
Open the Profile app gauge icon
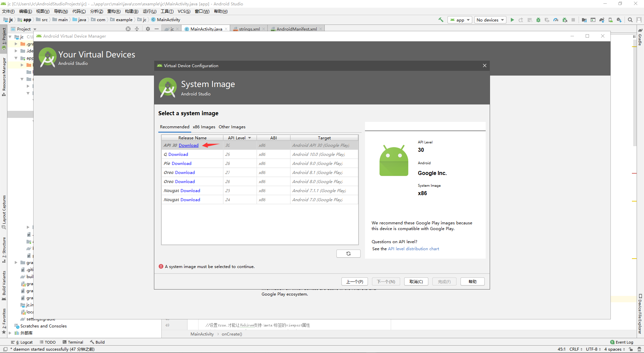pyautogui.click(x=556, y=20)
